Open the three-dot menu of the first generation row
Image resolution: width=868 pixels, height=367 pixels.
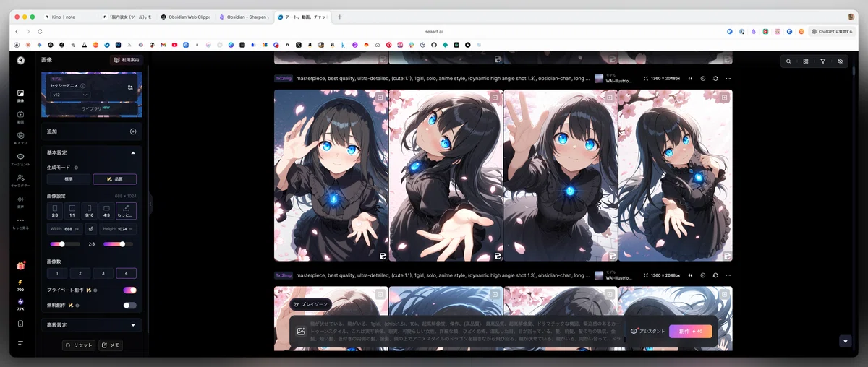point(728,78)
